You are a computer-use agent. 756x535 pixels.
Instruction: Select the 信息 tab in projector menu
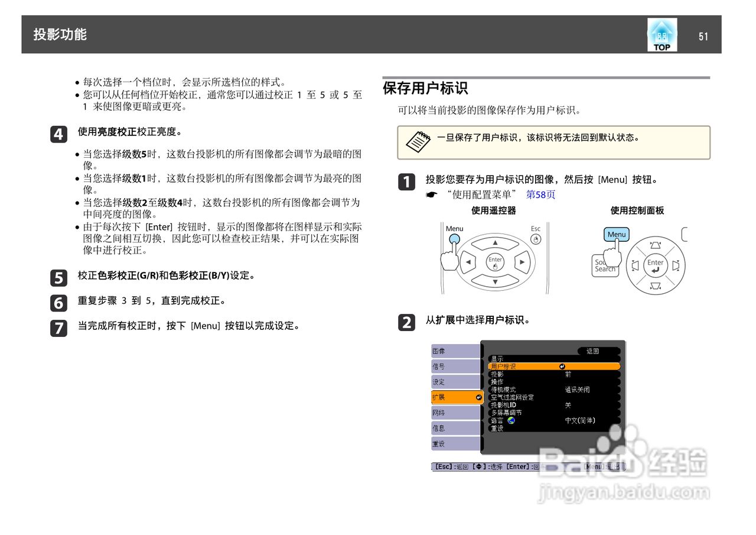455,428
